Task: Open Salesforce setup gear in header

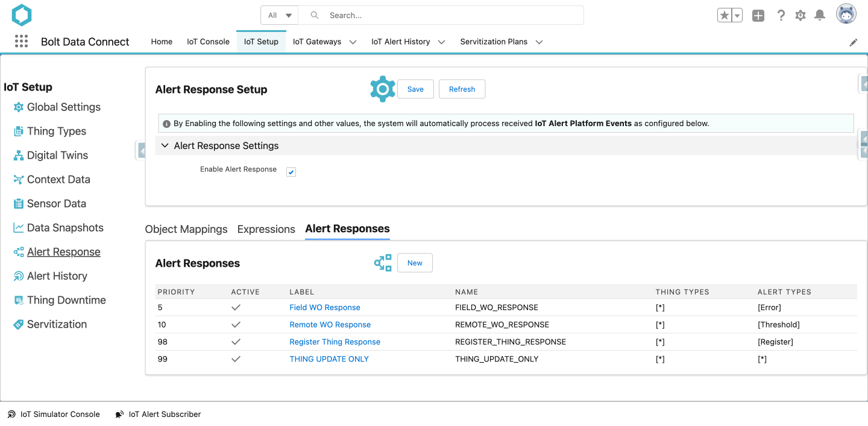Action: point(800,16)
